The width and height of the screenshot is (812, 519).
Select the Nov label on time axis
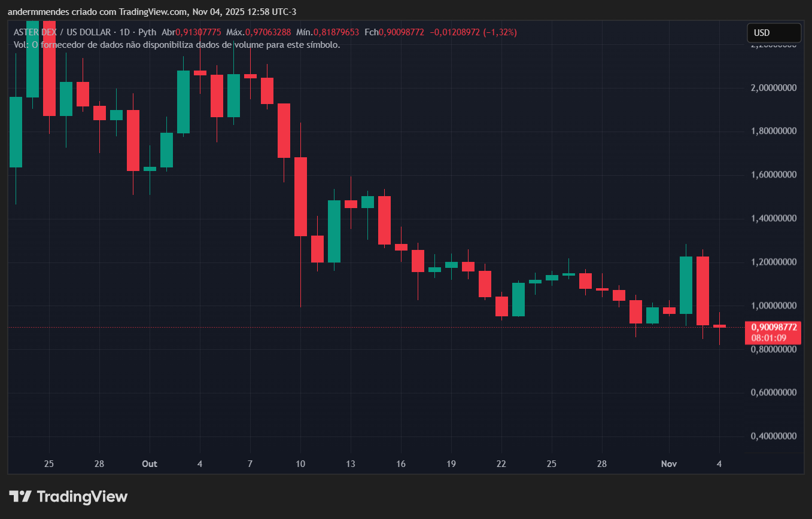tap(668, 463)
